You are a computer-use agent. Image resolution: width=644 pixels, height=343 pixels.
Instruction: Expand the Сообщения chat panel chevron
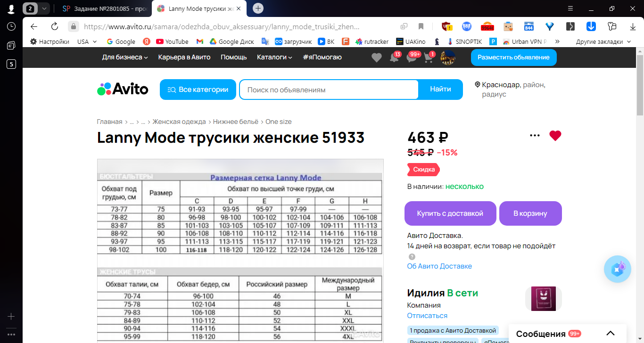pyautogui.click(x=610, y=334)
